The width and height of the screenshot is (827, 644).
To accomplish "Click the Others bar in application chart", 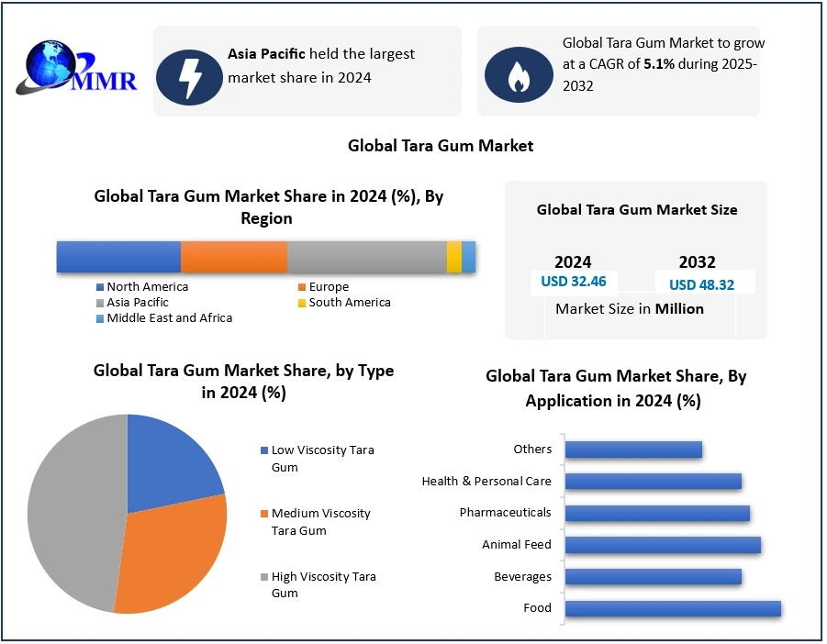I will tap(632, 450).
